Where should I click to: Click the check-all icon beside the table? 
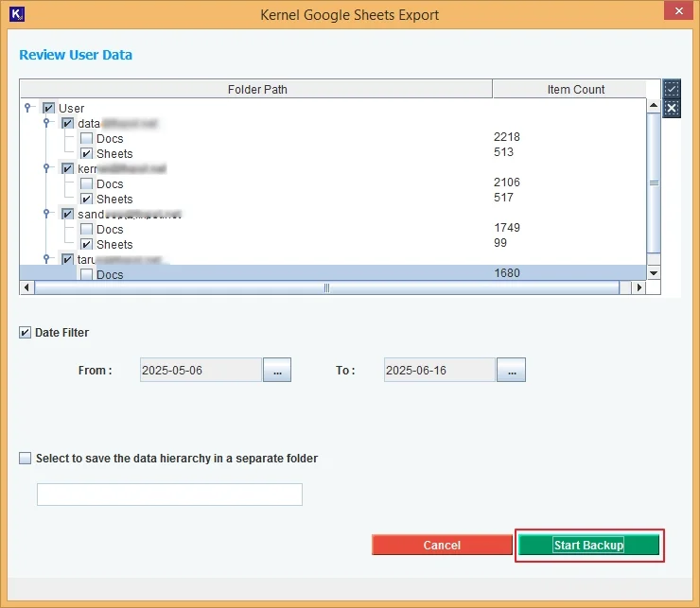[x=672, y=90]
